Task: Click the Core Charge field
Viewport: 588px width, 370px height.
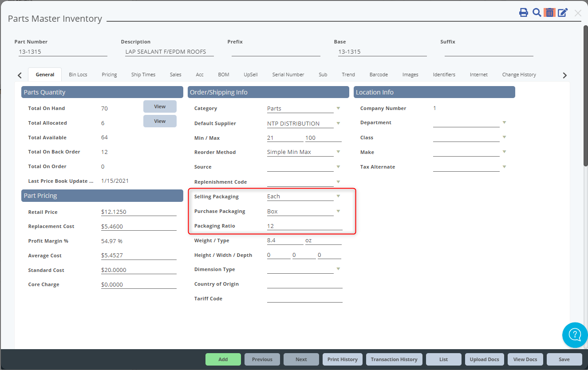Action: tap(139, 284)
